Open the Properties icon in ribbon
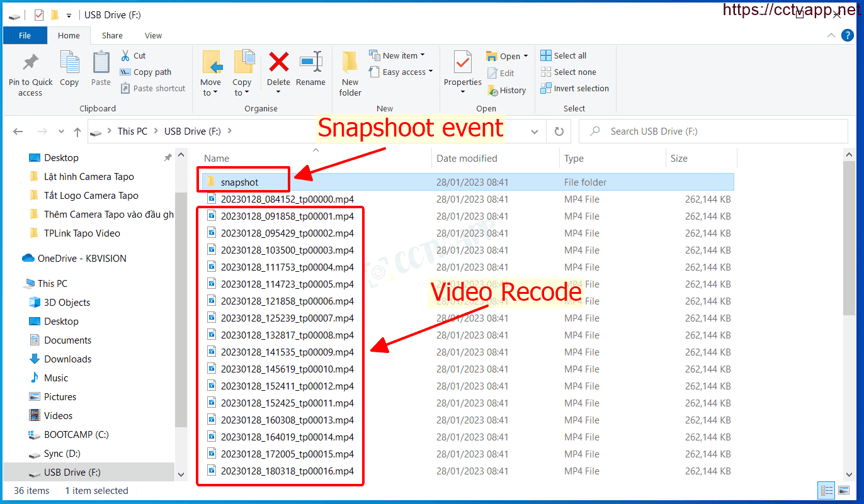The width and height of the screenshot is (864, 504). pyautogui.click(x=462, y=63)
